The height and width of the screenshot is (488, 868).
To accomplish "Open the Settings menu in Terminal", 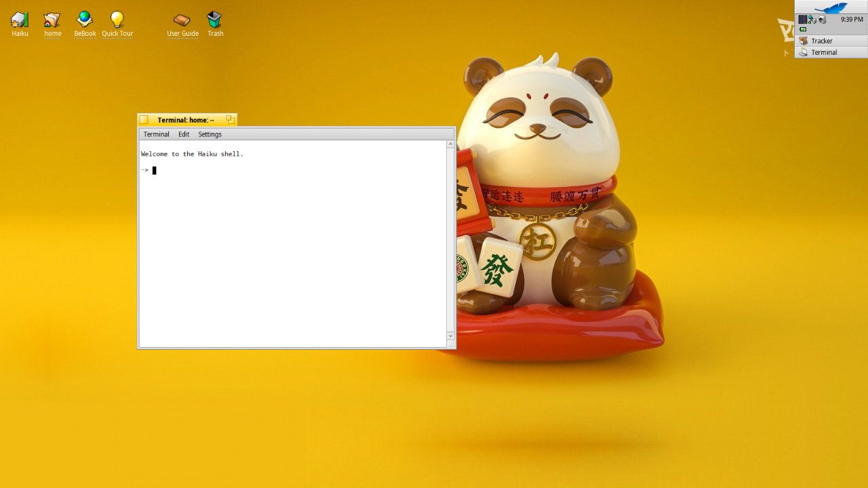I will click(210, 134).
